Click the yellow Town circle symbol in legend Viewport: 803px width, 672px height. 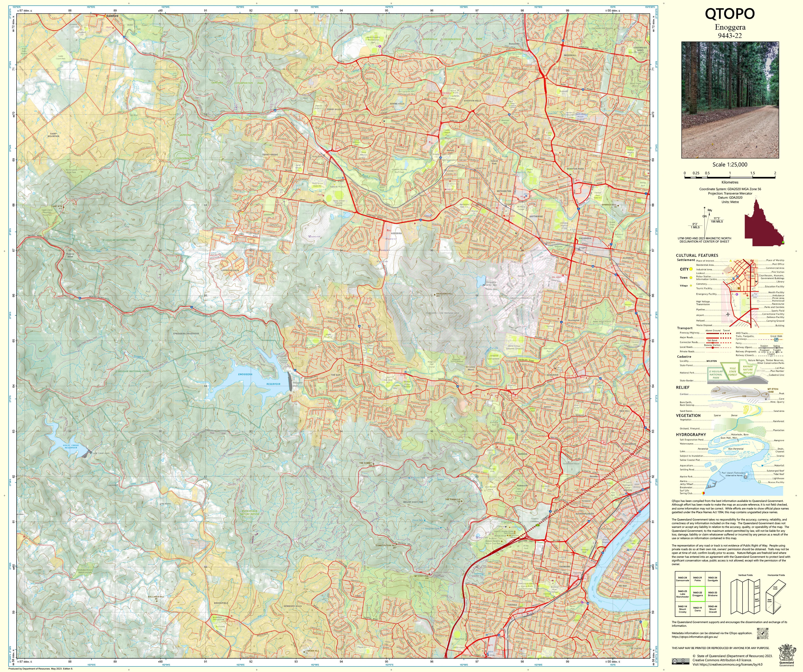(691, 278)
